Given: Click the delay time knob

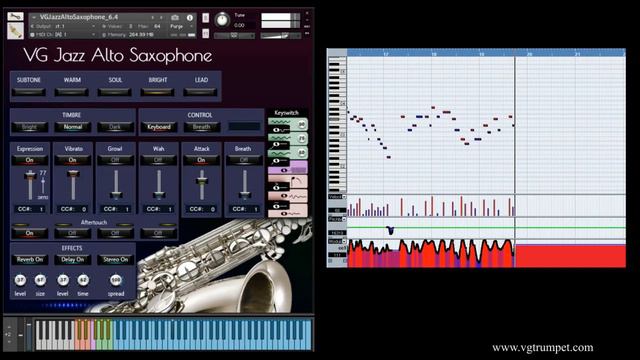Looking at the screenshot, I should pos(83,280).
